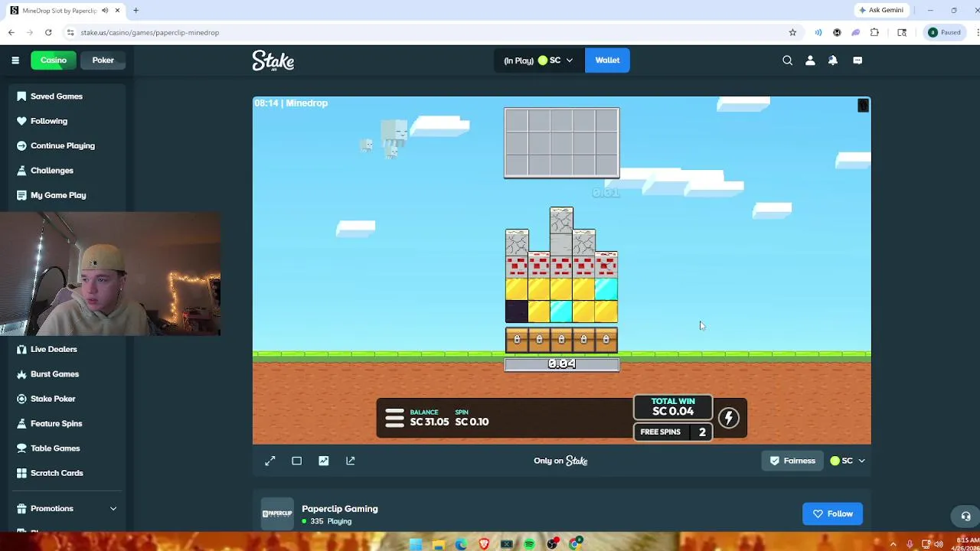Switch to the Poker tab

click(x=103, y=60)
